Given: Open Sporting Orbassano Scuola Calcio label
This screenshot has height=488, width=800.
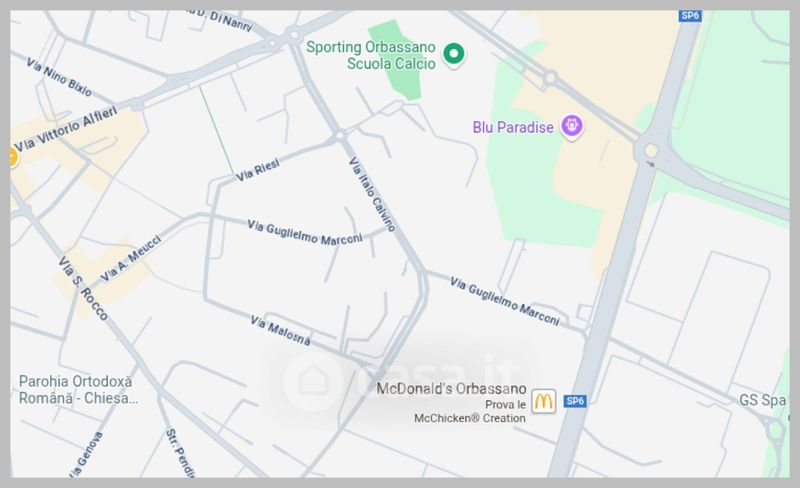Looking at the screenshot, I should pyautogui.click(x=371, y=55).
